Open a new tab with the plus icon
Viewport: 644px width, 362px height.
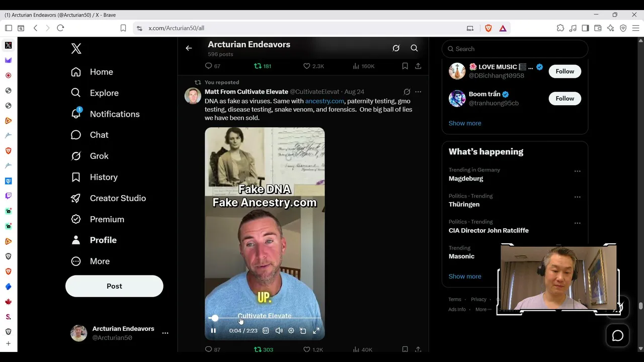click(x=9, y=344)
